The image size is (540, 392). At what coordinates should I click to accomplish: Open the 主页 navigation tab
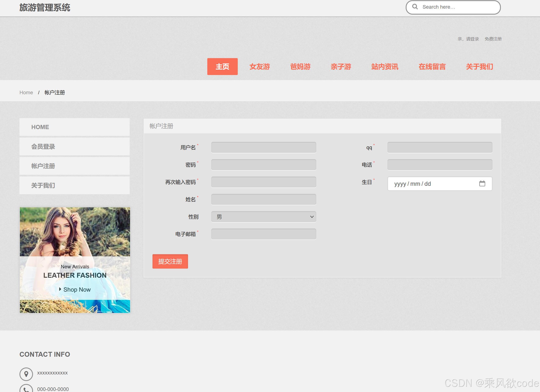pos(222,67)
